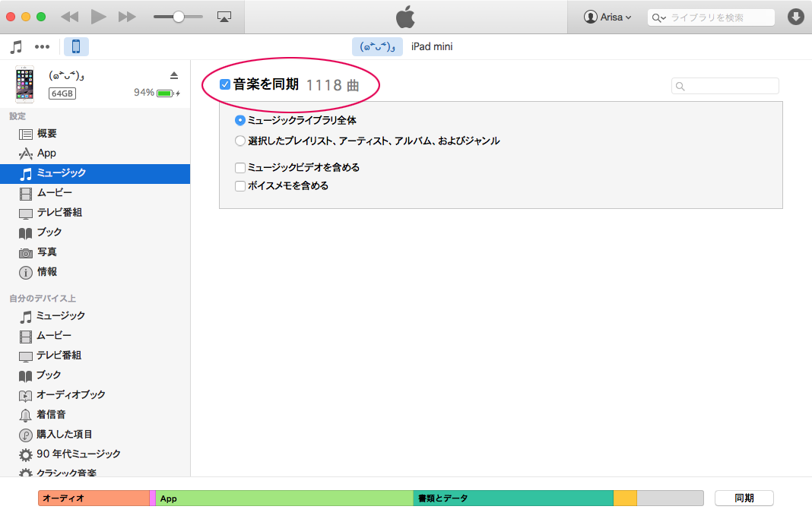
Task: Select ミュージック under 設定
Action: [x=95, y=173]
